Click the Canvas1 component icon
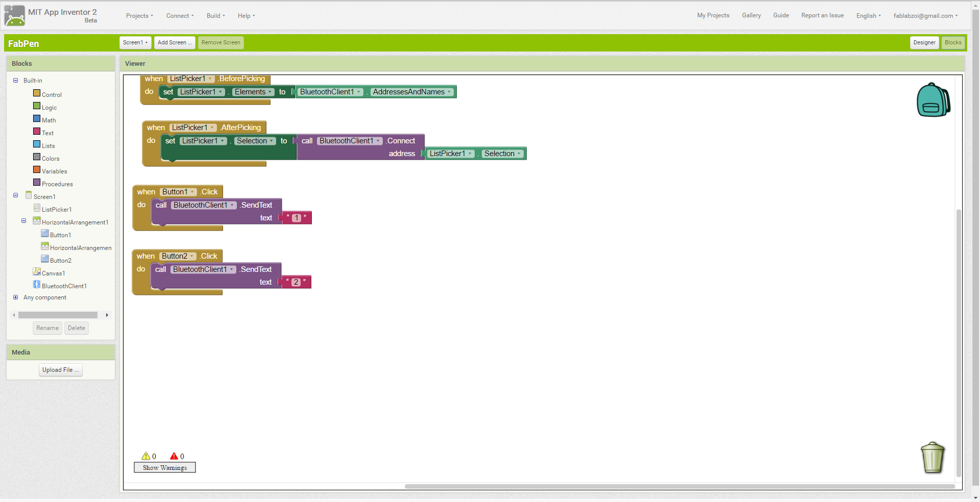The width and height of the screenshot is (980, 502). (37, 272)
